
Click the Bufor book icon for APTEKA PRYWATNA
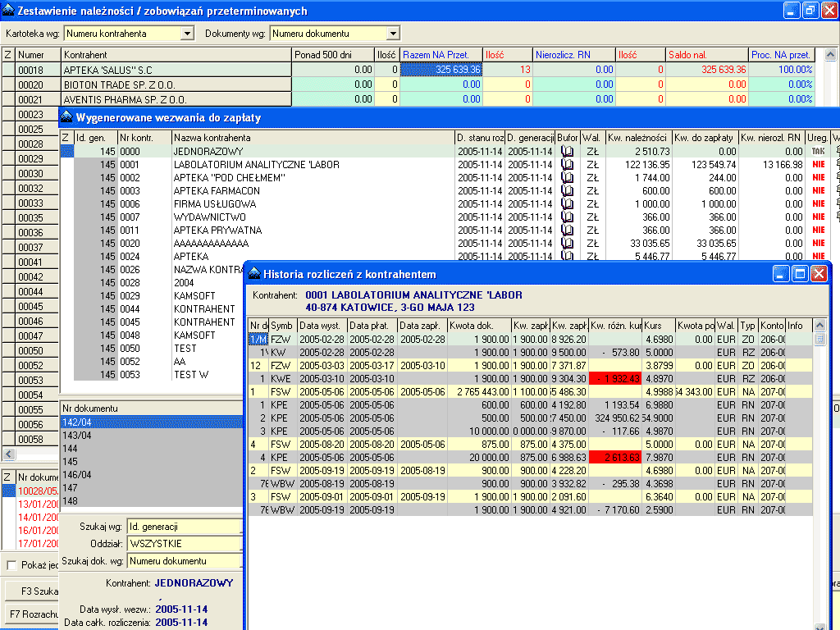567,231
